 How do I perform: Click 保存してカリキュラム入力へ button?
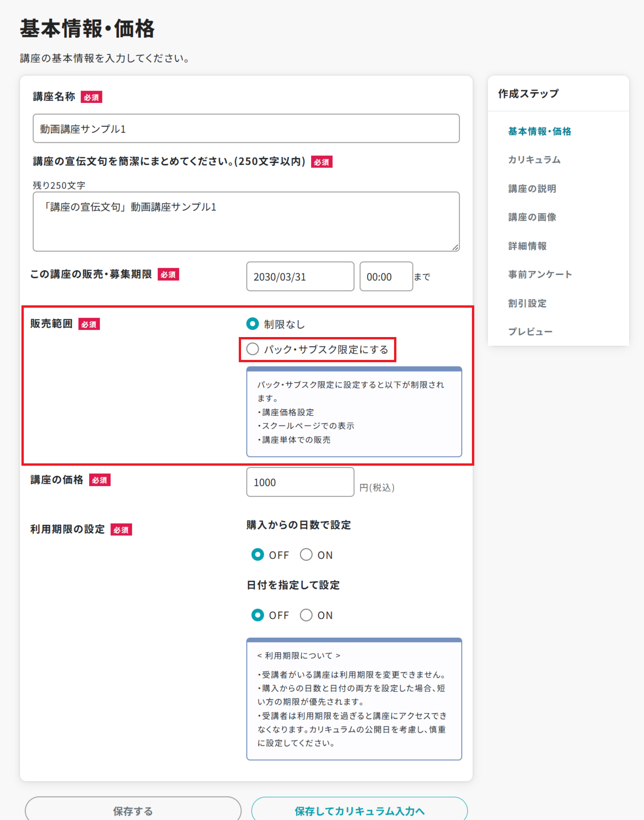359,810
